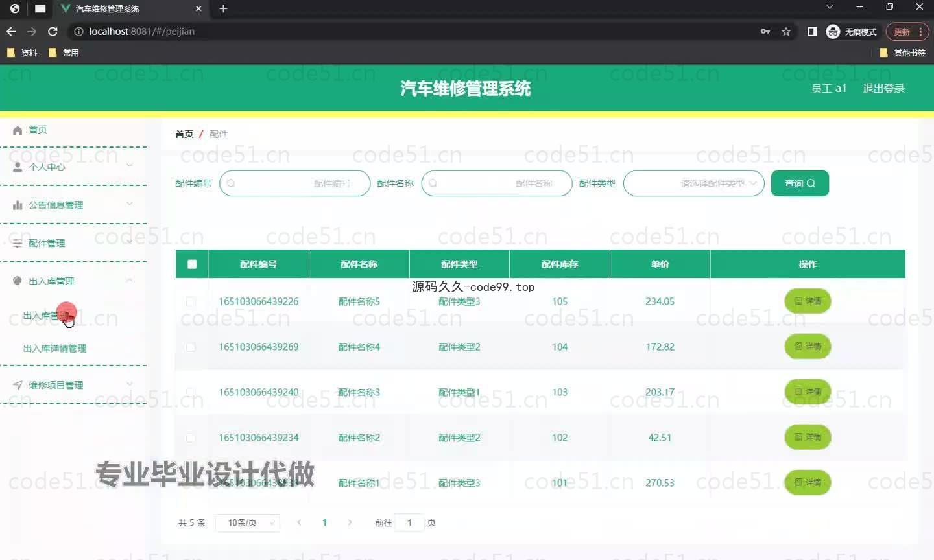Click 详情 for 配件名称1
The width and height of the screenshot is (934, 560).
[808, 482]
